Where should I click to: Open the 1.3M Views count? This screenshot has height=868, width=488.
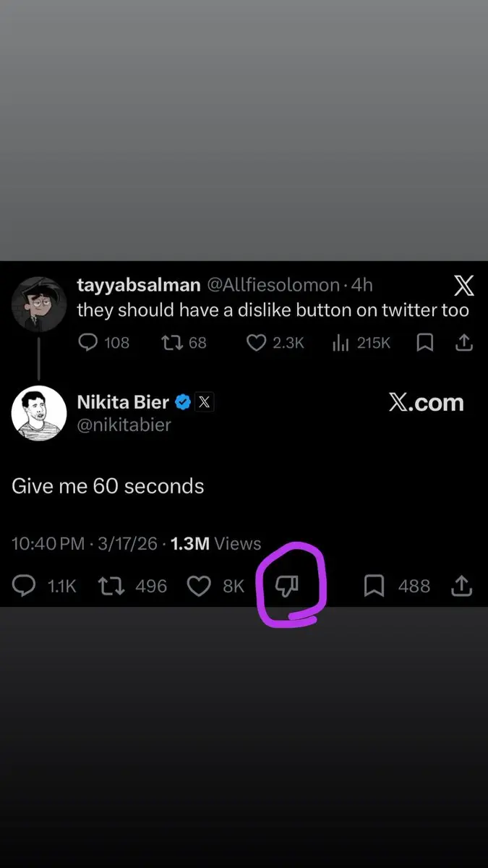(215, 543)
